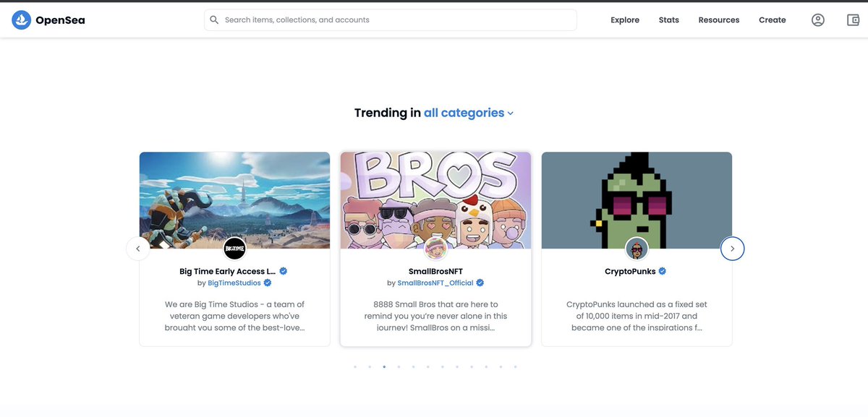The width and height of the screenshot is (868, 417).
Task: Select Create in the top navigation
Action: click(773, 20)
